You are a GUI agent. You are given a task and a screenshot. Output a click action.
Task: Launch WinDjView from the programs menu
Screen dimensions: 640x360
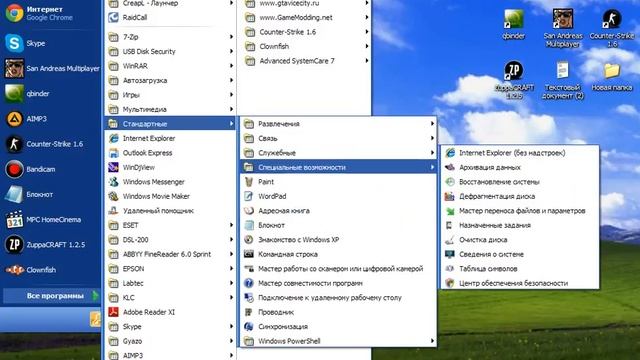[x=171, y=167]
